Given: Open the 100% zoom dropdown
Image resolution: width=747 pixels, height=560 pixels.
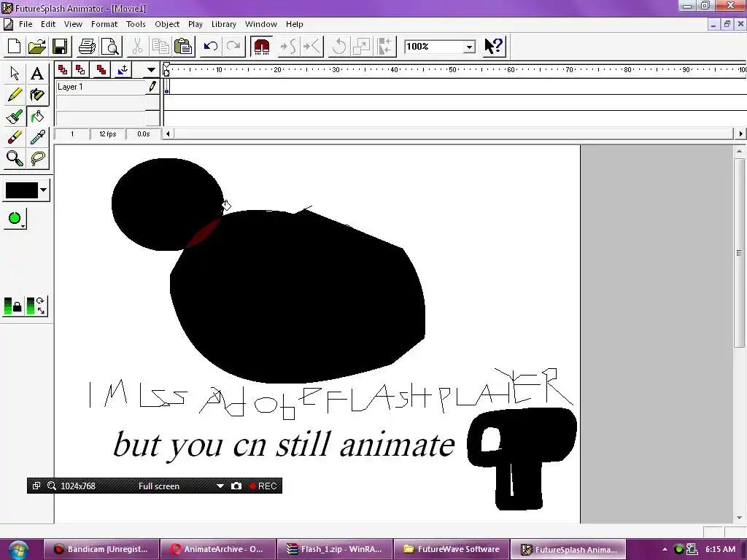Looking at the screenshot, I should (469, 47).
